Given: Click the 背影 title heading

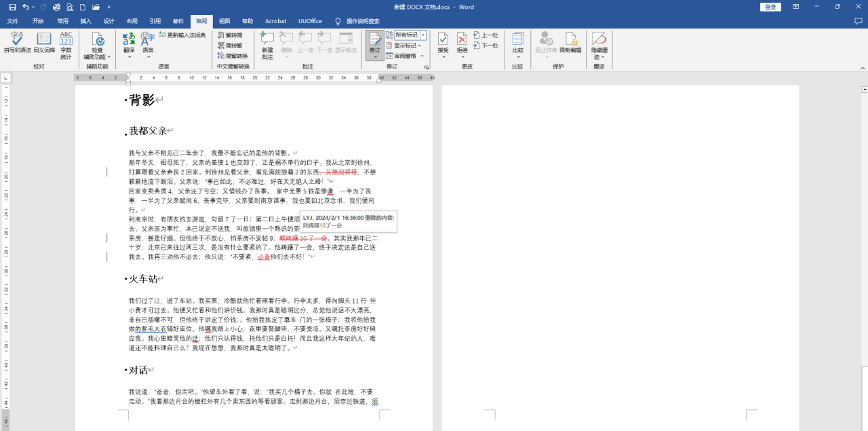Looking at the screenshot, I should (x=142, y=100).
